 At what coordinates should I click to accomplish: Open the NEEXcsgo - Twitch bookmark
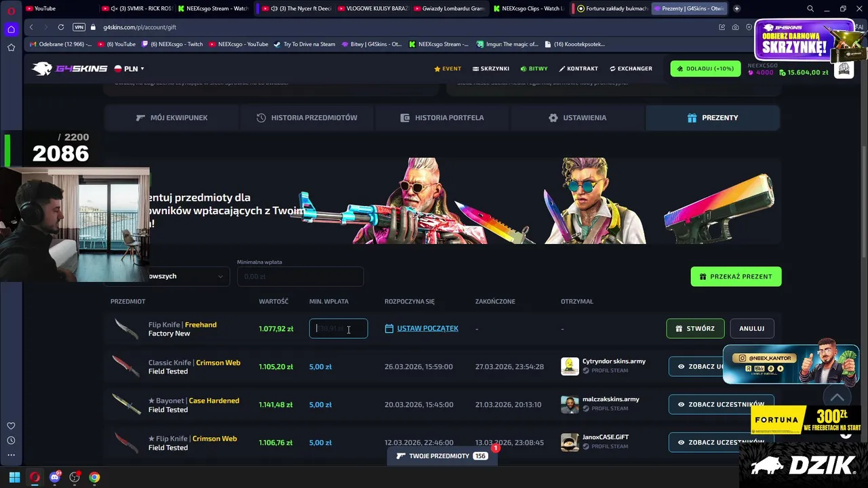pyautogui.click(x=172, y=44)
